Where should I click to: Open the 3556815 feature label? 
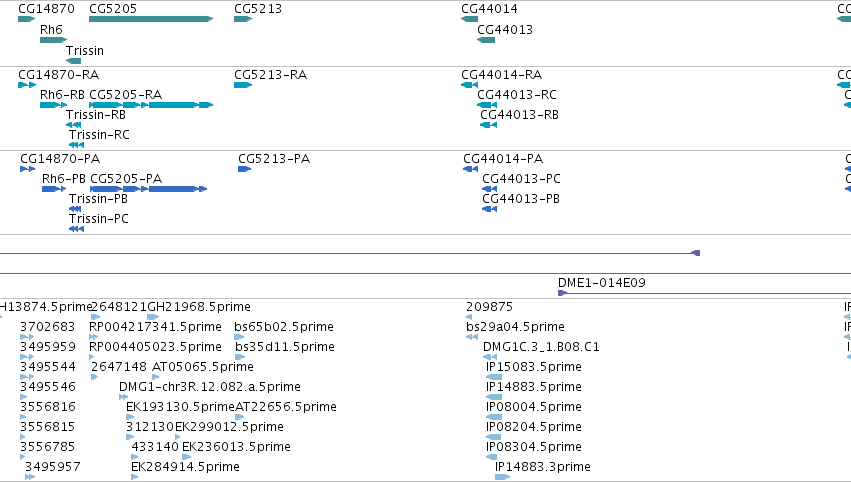click(48, 427)
